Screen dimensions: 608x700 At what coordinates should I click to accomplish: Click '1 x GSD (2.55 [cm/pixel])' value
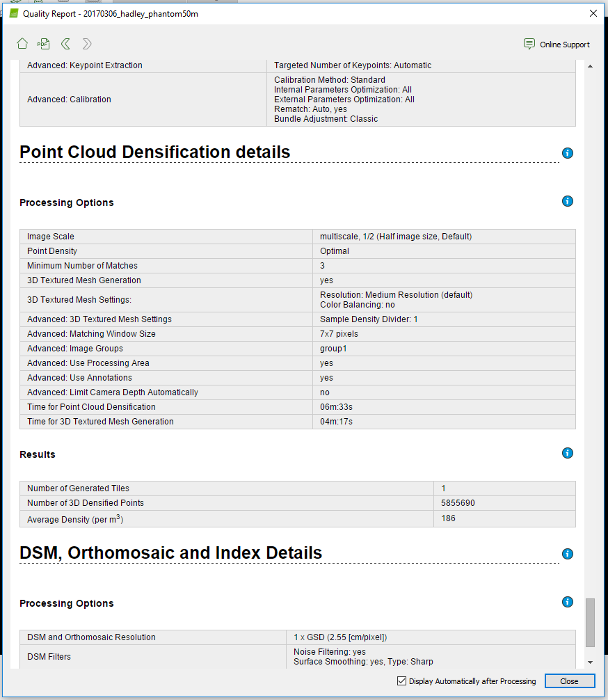click(x=340, y=637)
